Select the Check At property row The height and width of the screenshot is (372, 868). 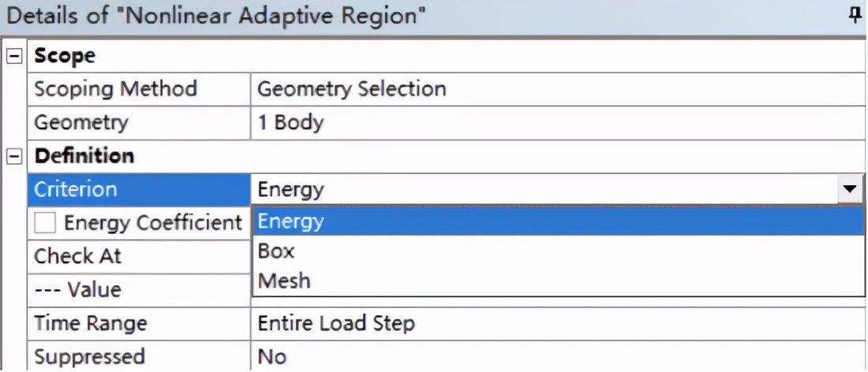[x=77, y=256]
